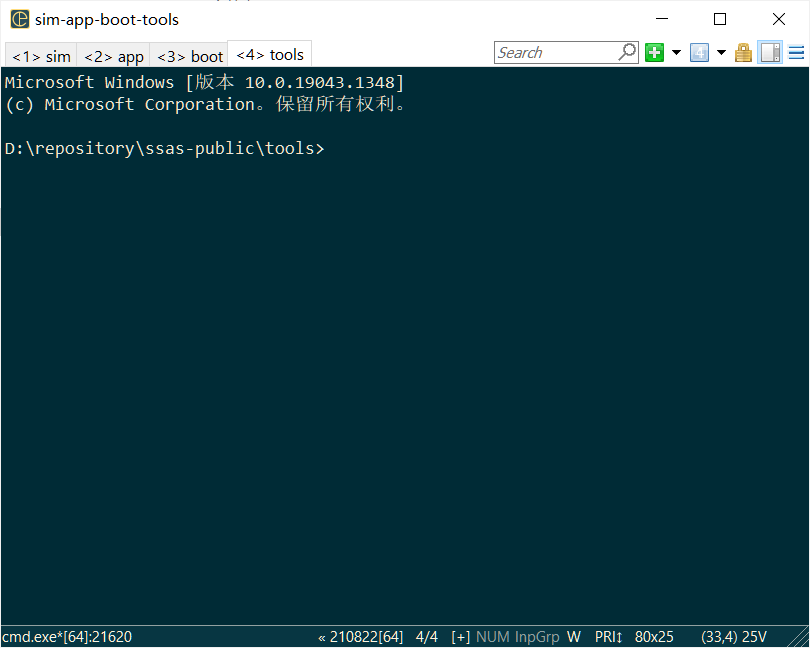Click the InpGrp status bar indicator
This screenshot has height=648, width=810.
click(537, 637)
